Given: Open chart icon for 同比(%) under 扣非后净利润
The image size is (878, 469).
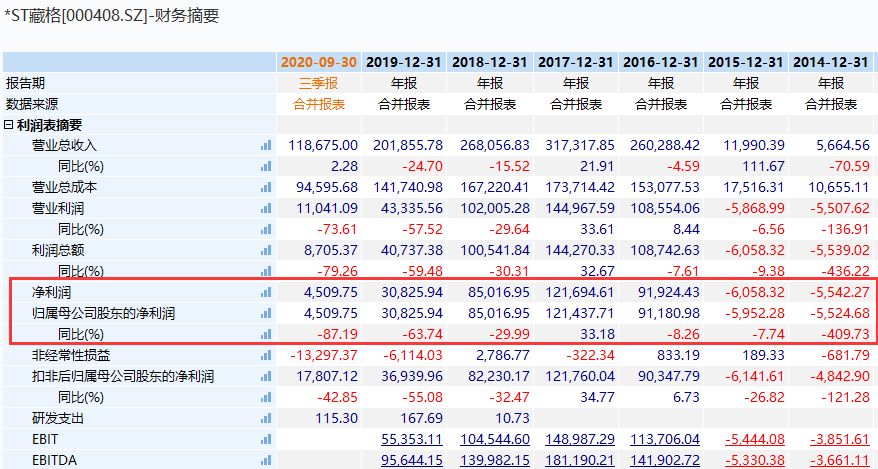Looking at the screenshot, I should (266, 397).
